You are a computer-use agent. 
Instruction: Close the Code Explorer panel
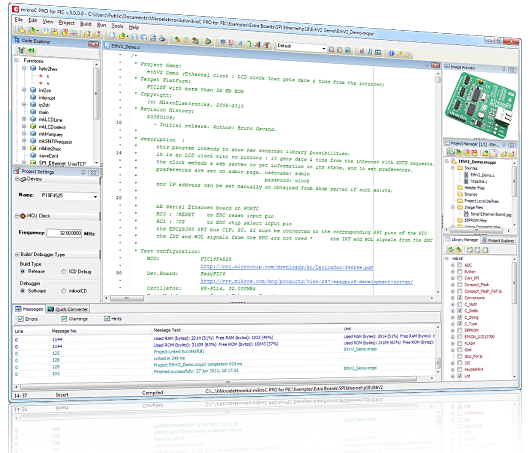coord(93,44)
